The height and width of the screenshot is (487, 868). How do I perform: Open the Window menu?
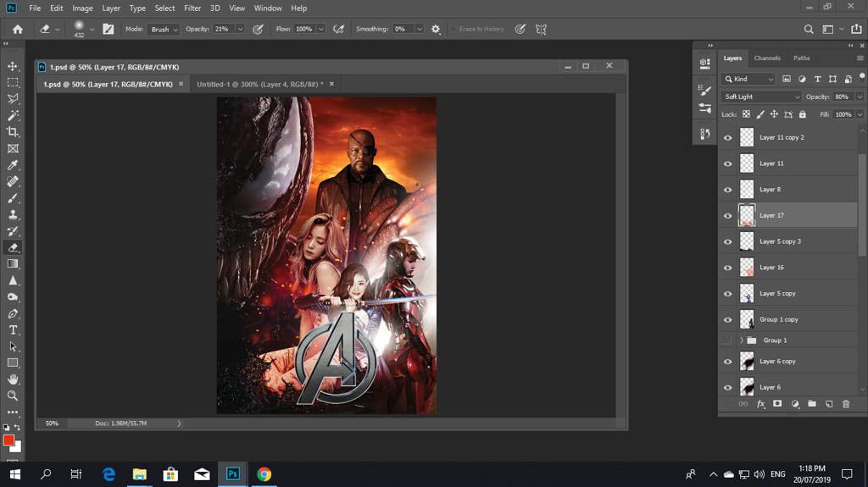(268, 8)
